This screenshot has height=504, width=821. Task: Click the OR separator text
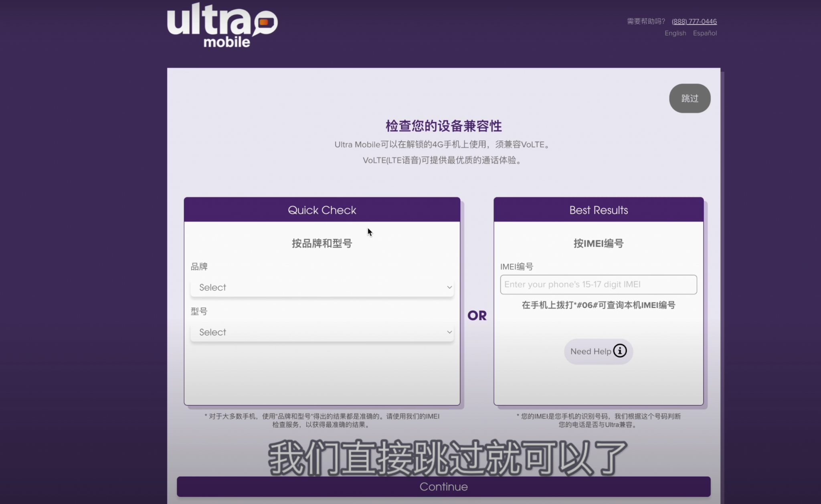click(x=477, y=316)
